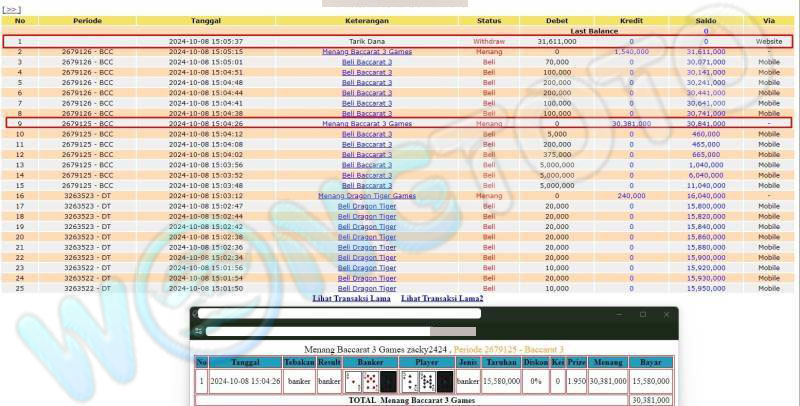Click the popup window tune settings icon
This screenshot has height=406, width=800.
point(200,330)
